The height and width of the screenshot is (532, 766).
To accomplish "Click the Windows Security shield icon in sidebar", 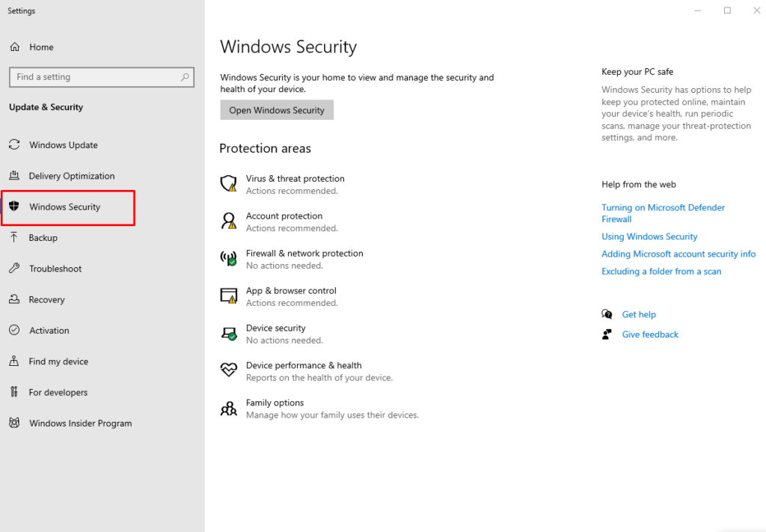I will (x=14, y=207).
